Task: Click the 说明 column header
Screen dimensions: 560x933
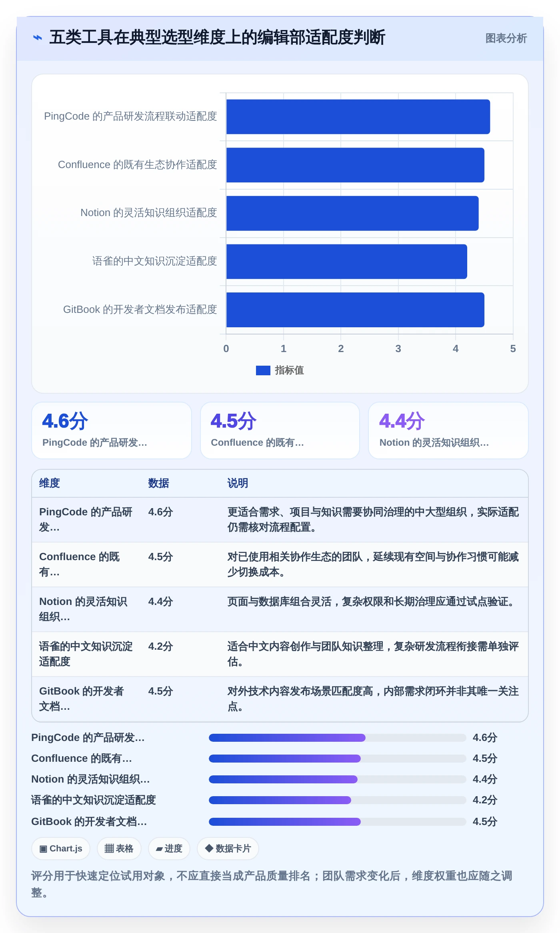Action: (238, 483)
